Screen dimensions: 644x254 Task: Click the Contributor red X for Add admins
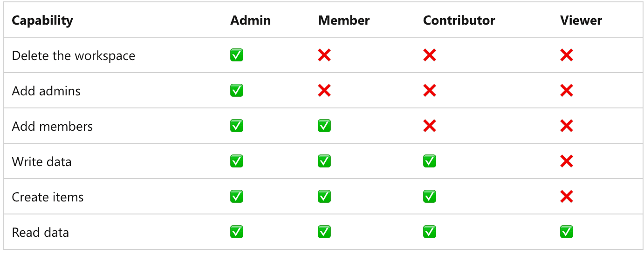pos(430,91)
